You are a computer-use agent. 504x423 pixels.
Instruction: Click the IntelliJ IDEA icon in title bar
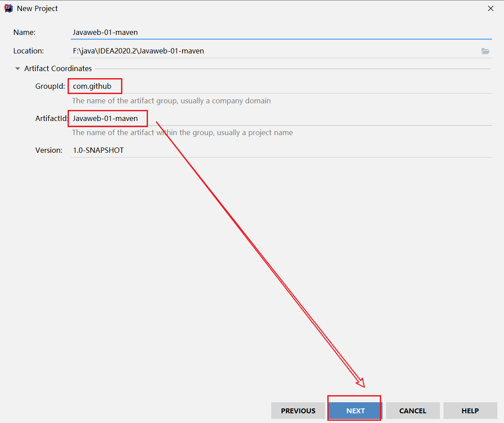(8, 8)
